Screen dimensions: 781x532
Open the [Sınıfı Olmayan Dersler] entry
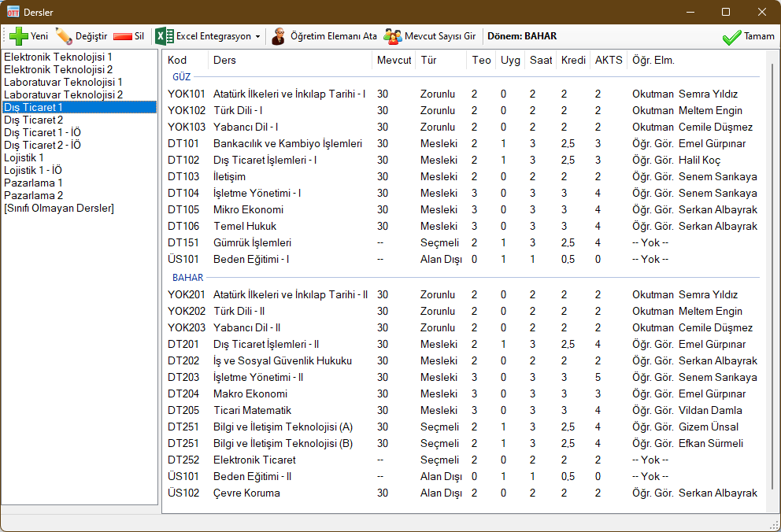point(59,209)
